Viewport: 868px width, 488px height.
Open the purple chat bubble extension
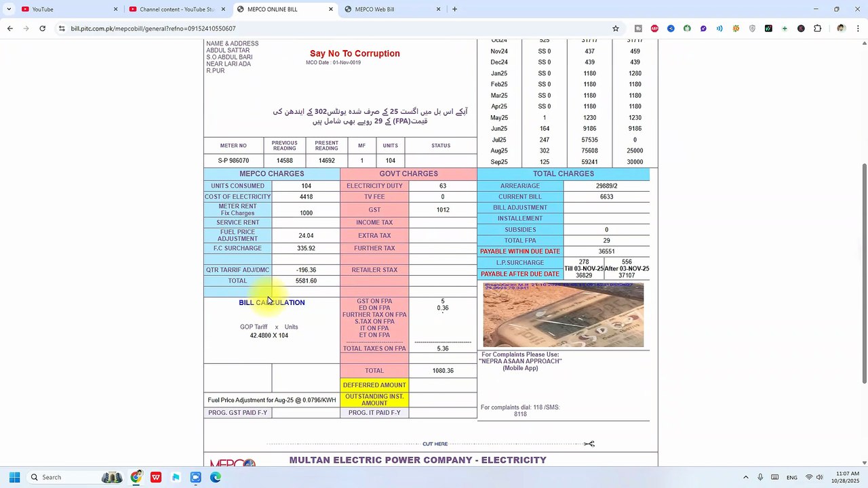tap(703, 28)
